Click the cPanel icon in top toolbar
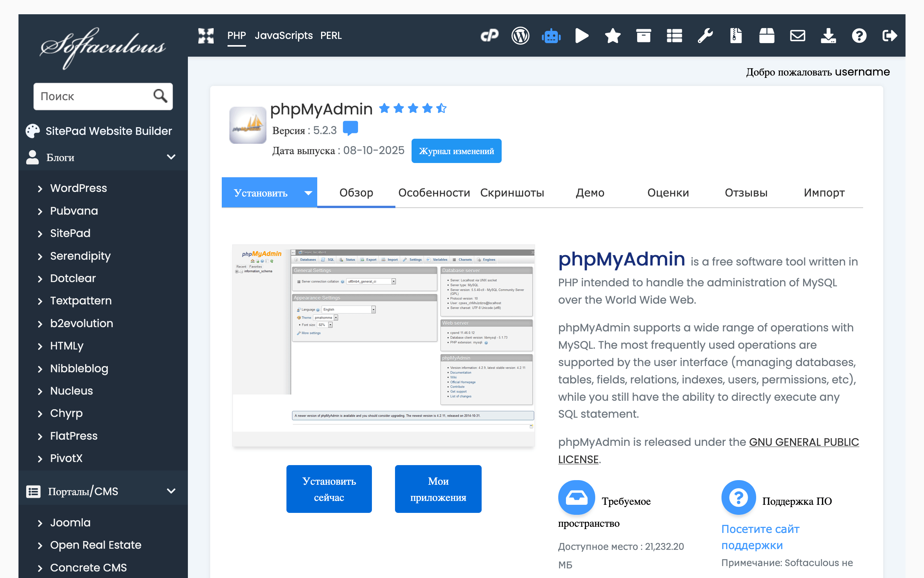The height and width of the screenshot is (578, 924). point(489,36)
